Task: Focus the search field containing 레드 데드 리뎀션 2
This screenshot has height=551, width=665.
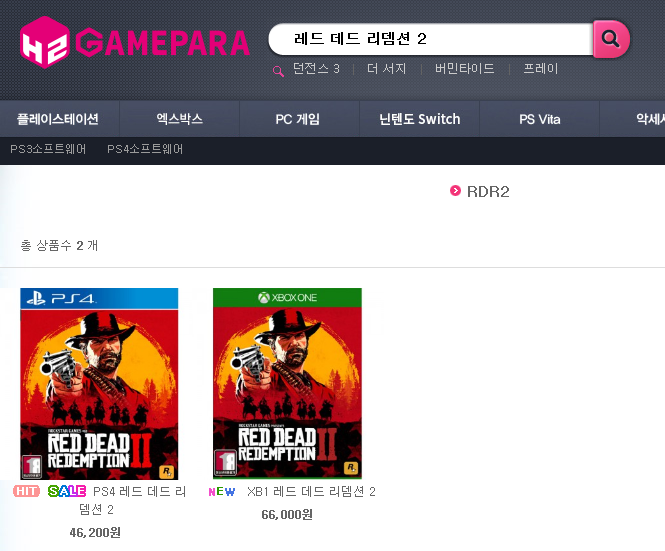Action: coord(430,39)
